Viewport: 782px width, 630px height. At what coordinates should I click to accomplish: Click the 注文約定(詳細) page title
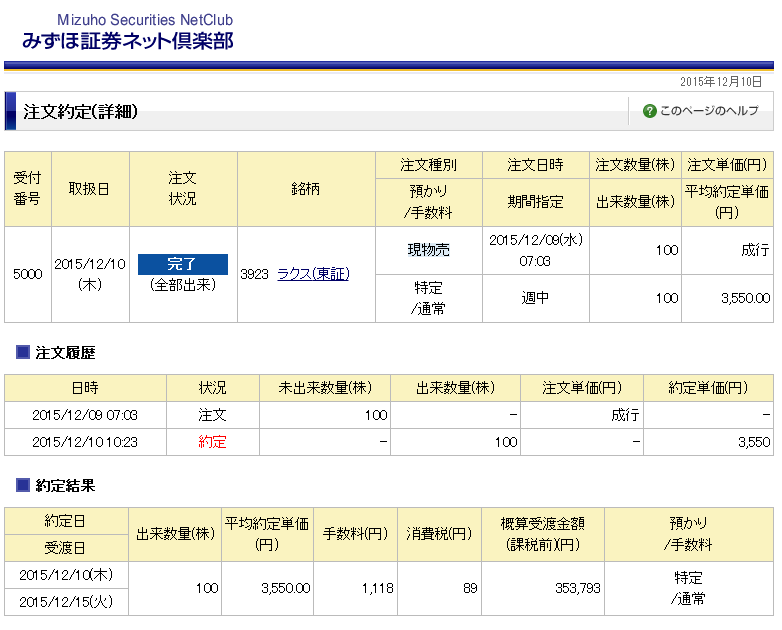pyautogui.click(x=80, y=112)
